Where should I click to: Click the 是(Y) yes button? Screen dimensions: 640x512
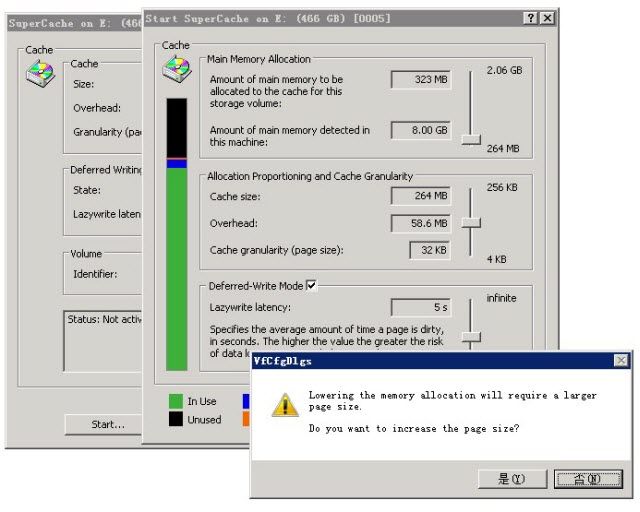[512, 479]
